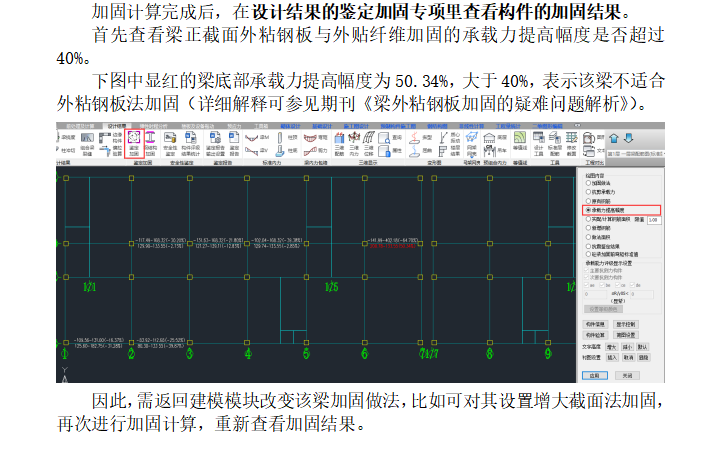Screen dimensions: 701x450
Task: Click the 绘图设置 button
Action: click(x=625, y=335)
